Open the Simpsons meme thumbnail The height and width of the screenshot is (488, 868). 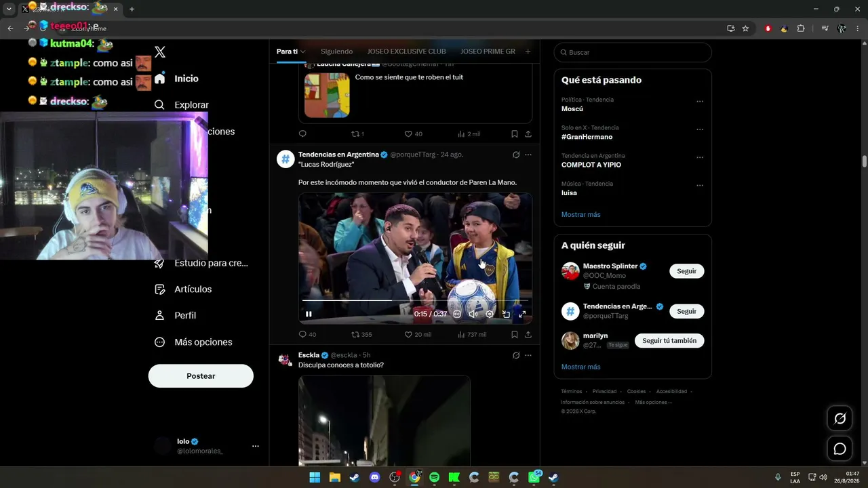pos(327,96)
